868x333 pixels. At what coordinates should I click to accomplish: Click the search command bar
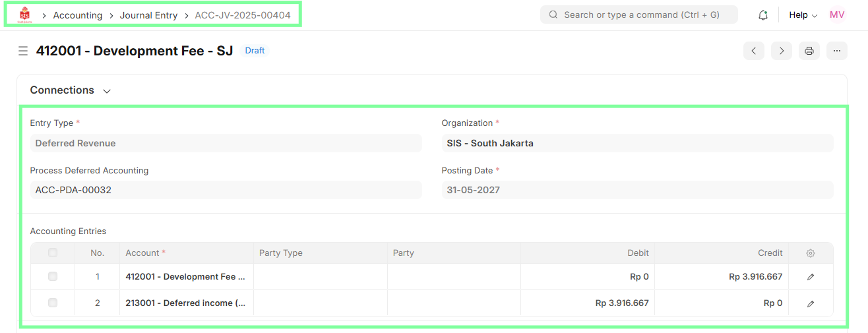pos(638,15)
